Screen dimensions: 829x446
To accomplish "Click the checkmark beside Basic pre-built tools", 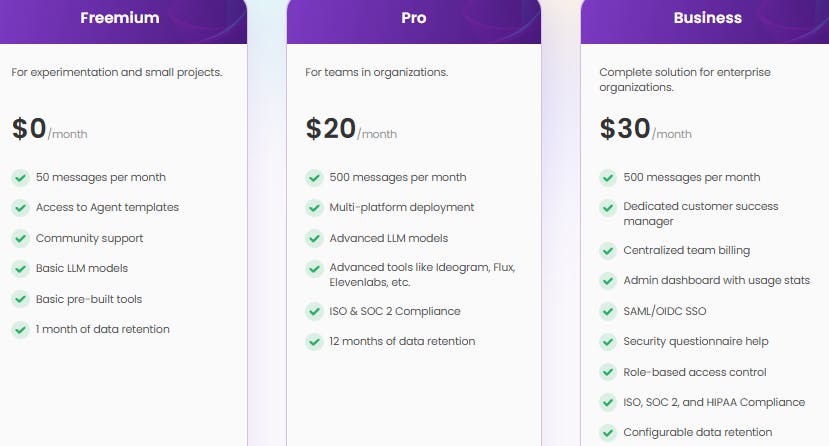I will point(21,299).
